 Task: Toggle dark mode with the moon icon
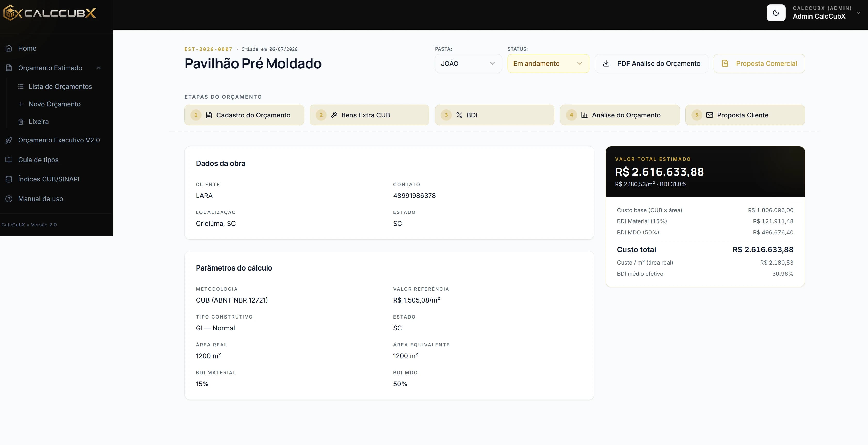(x=776, y=13)
